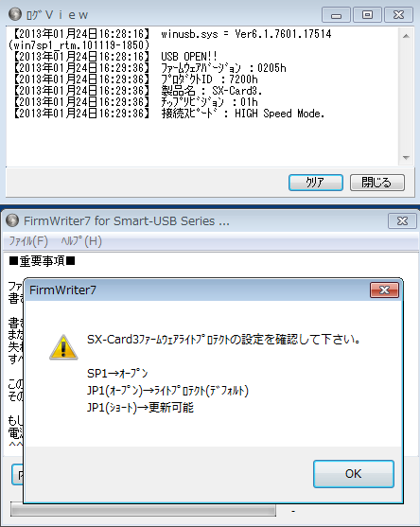Close the FirmWriter7 for Smart-USB Series window

(402, 221)
